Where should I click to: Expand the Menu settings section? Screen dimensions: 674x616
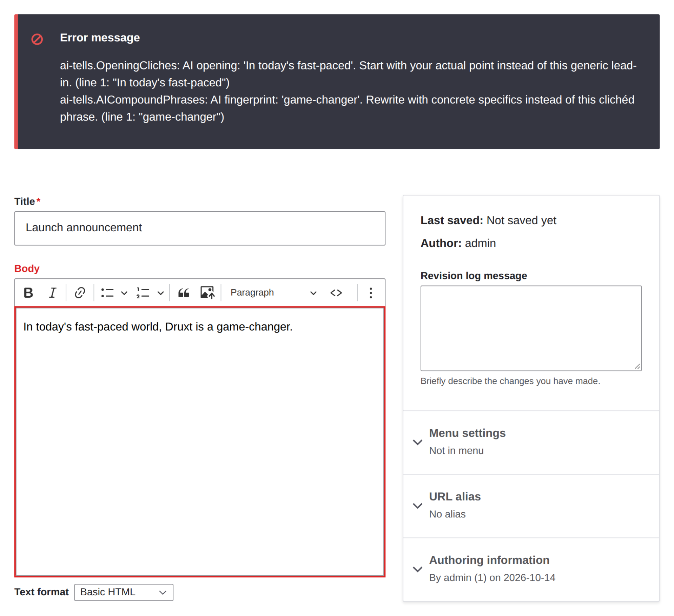click(531, 442)
